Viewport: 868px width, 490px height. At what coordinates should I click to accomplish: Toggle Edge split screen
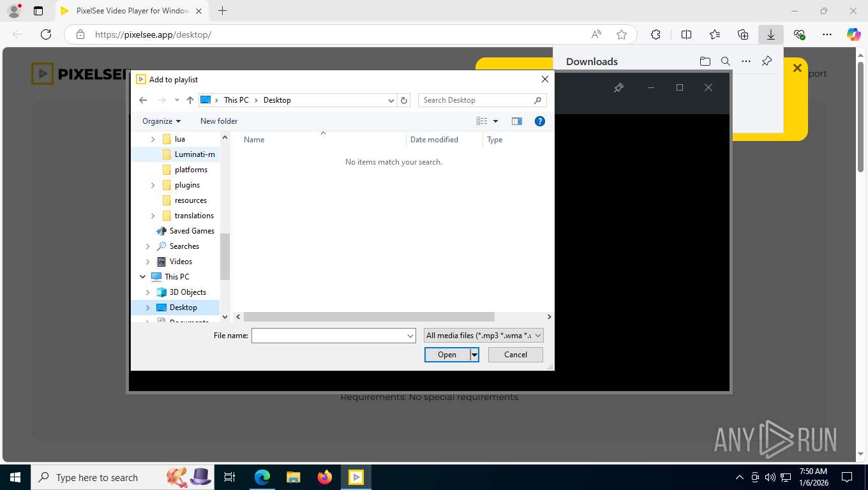(x=686, y=34)
